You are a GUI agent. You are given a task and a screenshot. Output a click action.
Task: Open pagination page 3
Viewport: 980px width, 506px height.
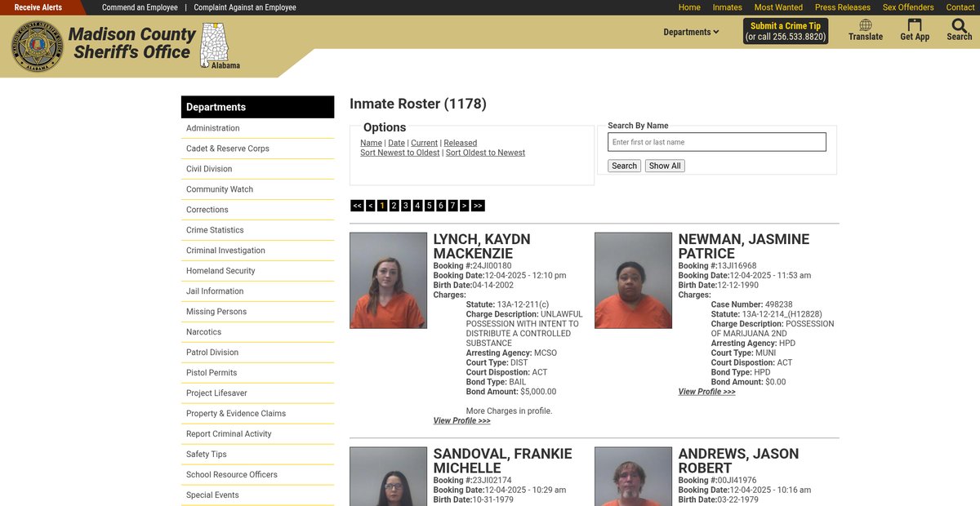[x=405, y=206]
